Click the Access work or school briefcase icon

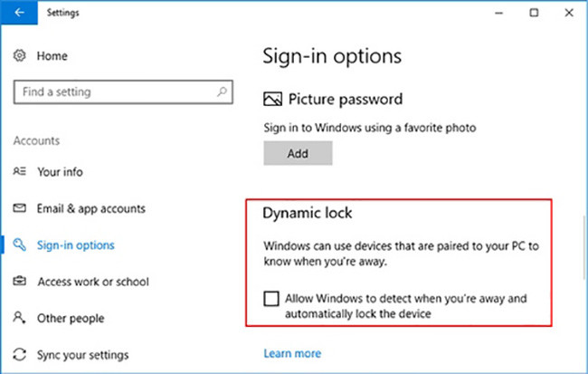coord(20,282)
